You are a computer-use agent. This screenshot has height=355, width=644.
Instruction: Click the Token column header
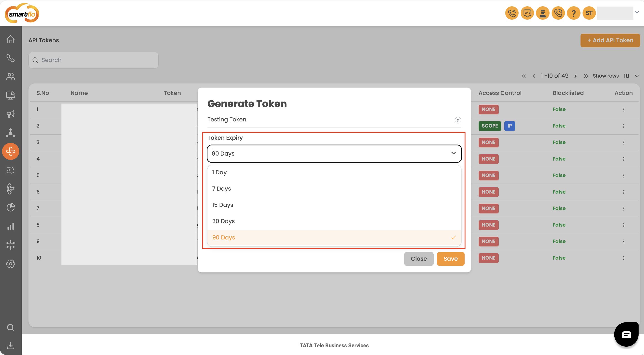click(x=172, y=93)
